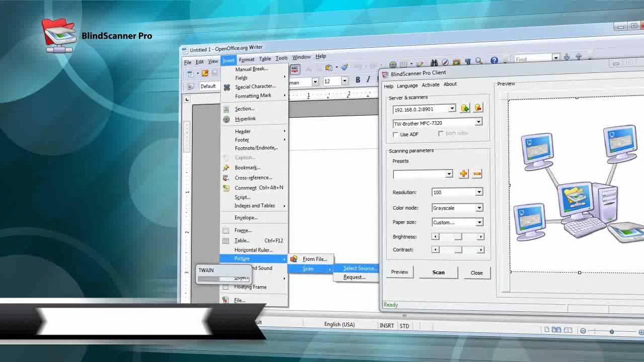Click the Brightness slider thumb
The width and height of the screenshot is (644, 362).
pyautogui.click(x=458, y=237)
